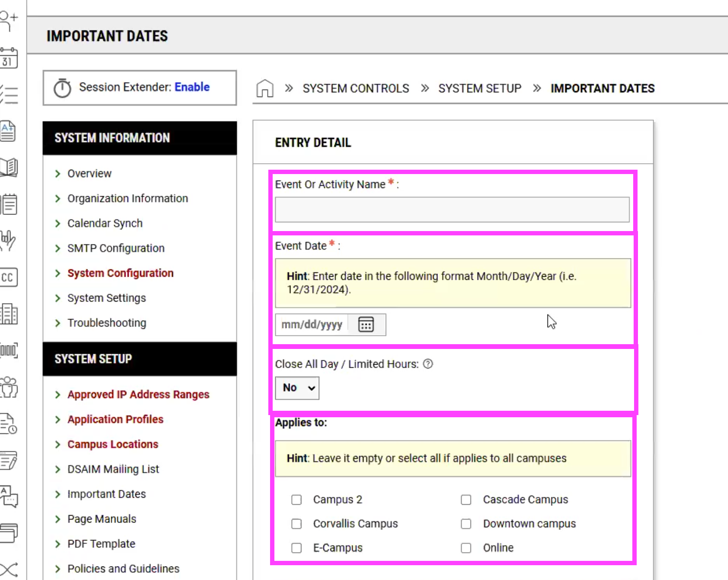Open the form with pencil icon
This screenshot has width=728, height=580.
click(x=9, y=460)
